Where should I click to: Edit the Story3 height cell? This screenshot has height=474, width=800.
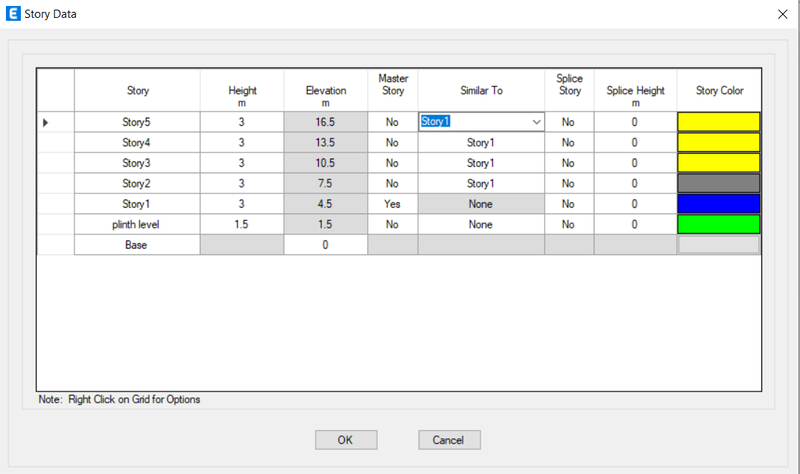click(x=241, y=163)
